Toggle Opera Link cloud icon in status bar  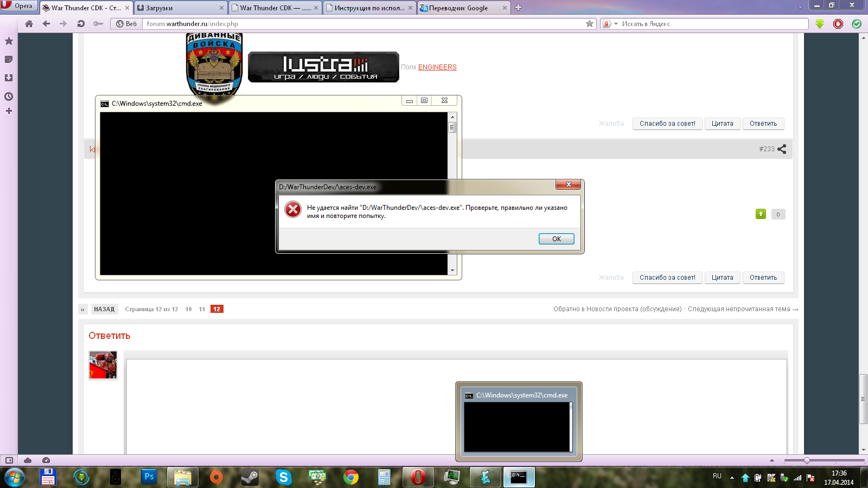point(28,460)
